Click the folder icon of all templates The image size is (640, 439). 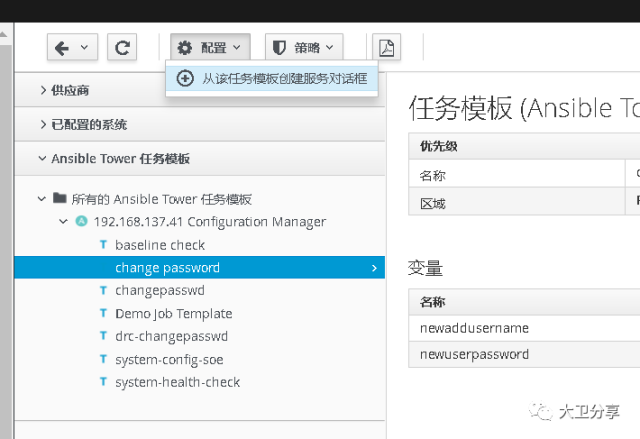60,198
